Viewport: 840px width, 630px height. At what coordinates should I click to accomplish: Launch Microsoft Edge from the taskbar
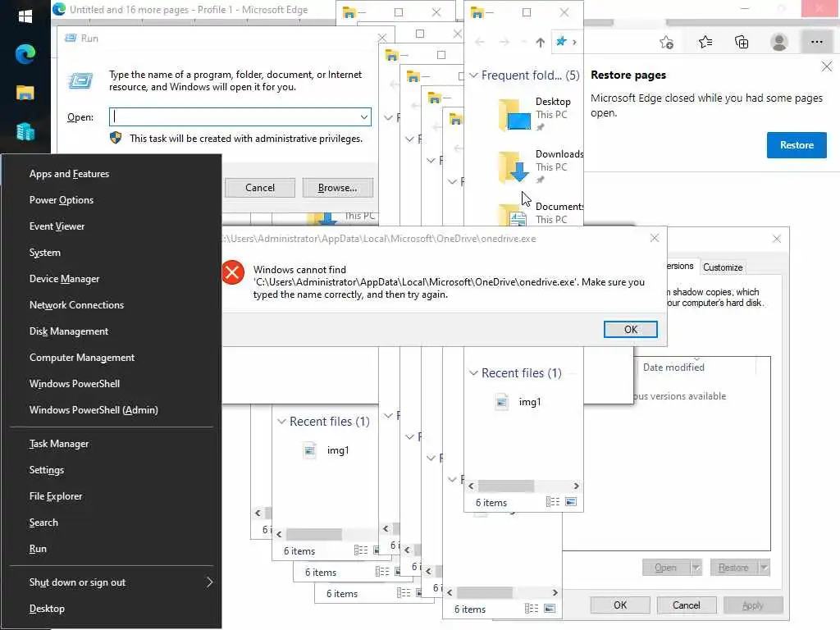pyautogui.click(x=25, y=53)
